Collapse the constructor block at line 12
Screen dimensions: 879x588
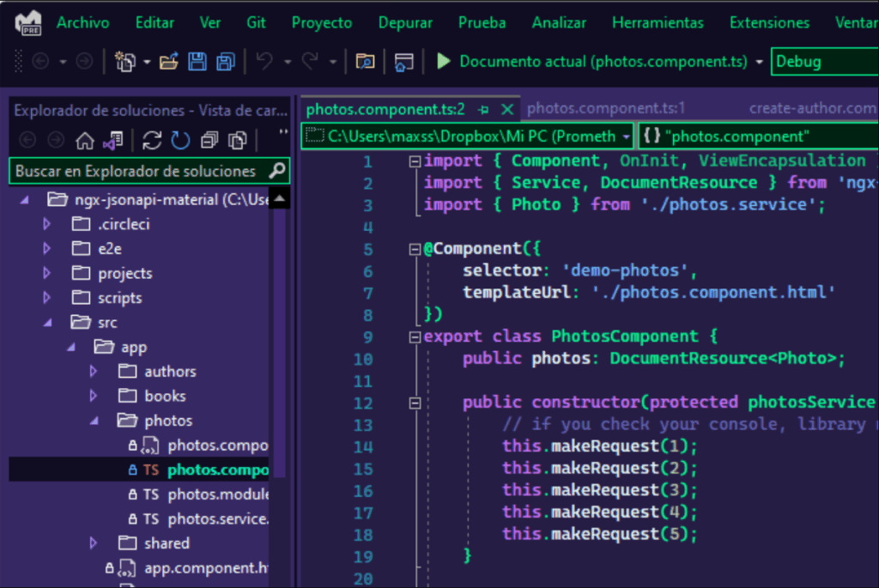(415, 403)
